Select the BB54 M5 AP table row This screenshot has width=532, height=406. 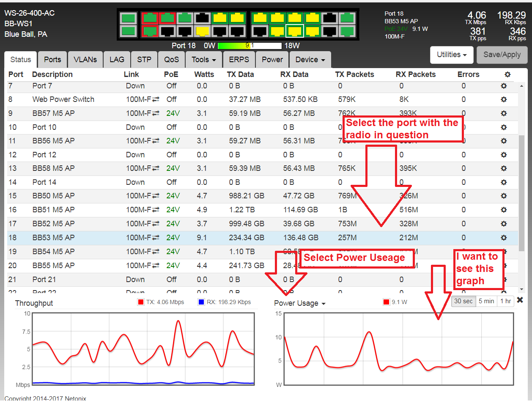click(169, 252)
